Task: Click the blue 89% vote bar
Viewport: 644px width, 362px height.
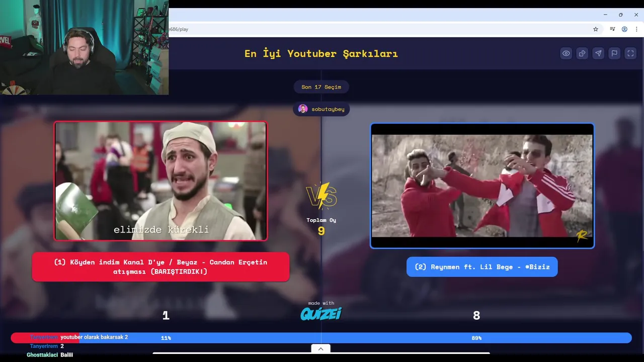Action: point(355,338)
